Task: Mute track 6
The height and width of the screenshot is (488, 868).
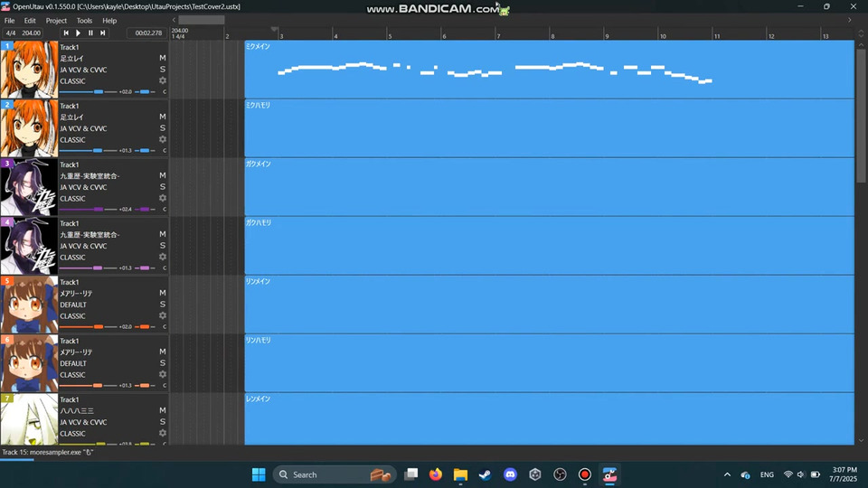Action: (162, 351)
